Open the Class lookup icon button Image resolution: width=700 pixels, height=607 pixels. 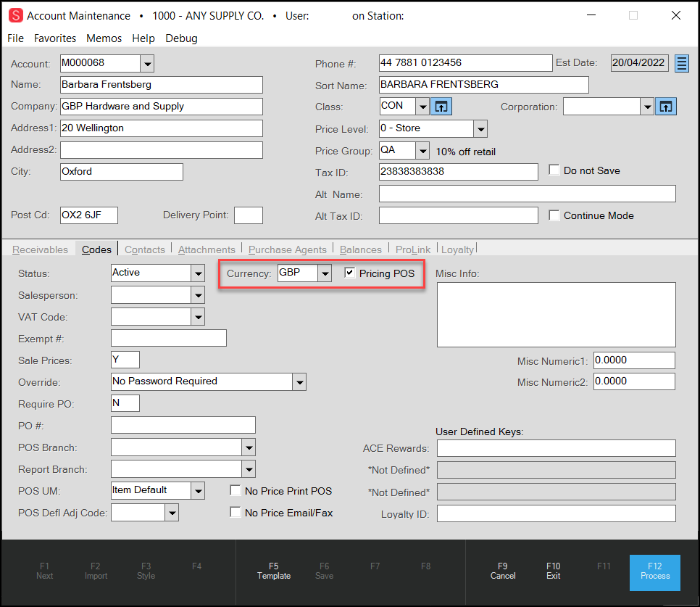tap(441, 107)
